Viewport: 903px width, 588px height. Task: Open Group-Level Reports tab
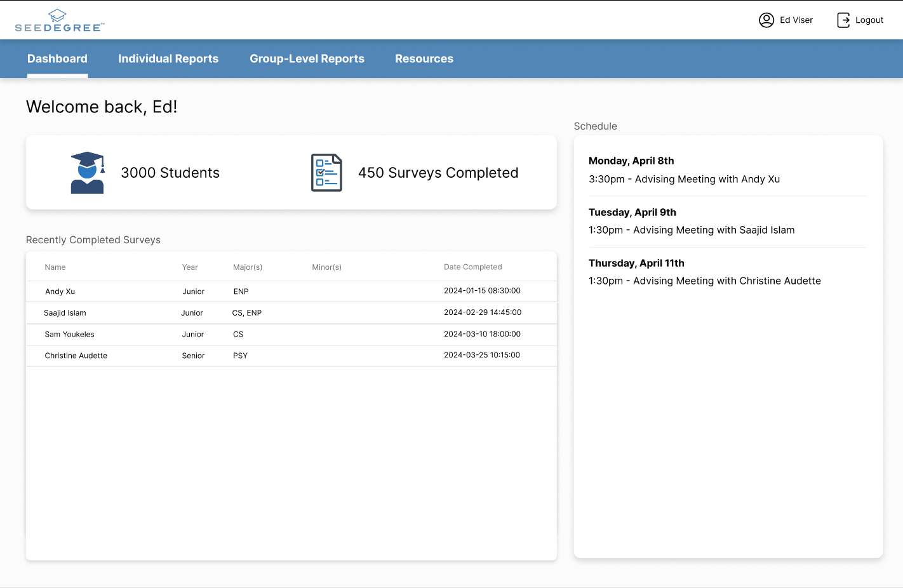307,58
